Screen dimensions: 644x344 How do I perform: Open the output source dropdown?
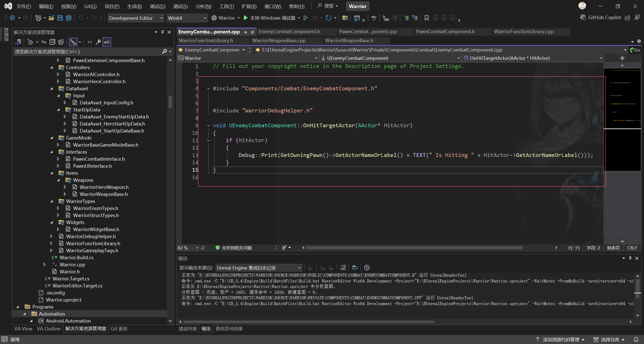coord(259,268)
